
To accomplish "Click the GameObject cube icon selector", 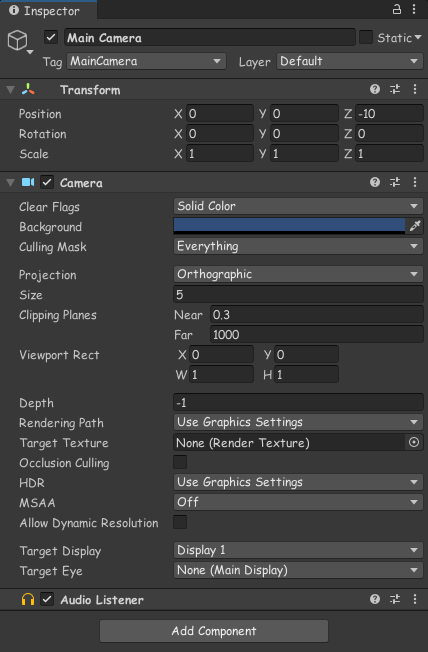I will [x=19, y=42].
